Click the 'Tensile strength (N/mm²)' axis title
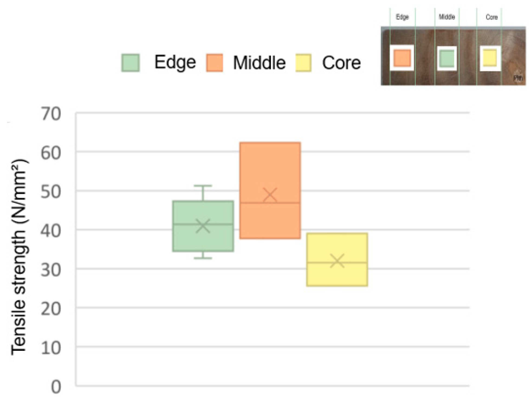This screenshot has height=401, width=532. pos(19,258)
